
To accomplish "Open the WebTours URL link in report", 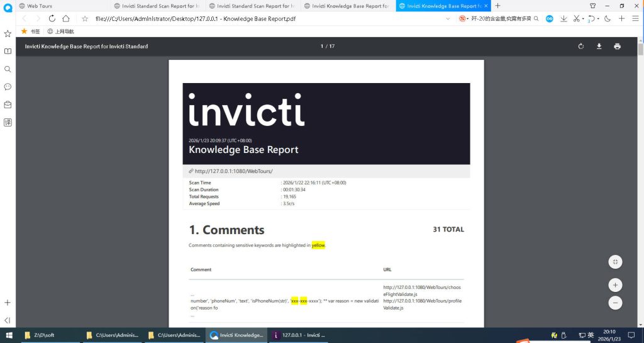I will pos(233,171).
